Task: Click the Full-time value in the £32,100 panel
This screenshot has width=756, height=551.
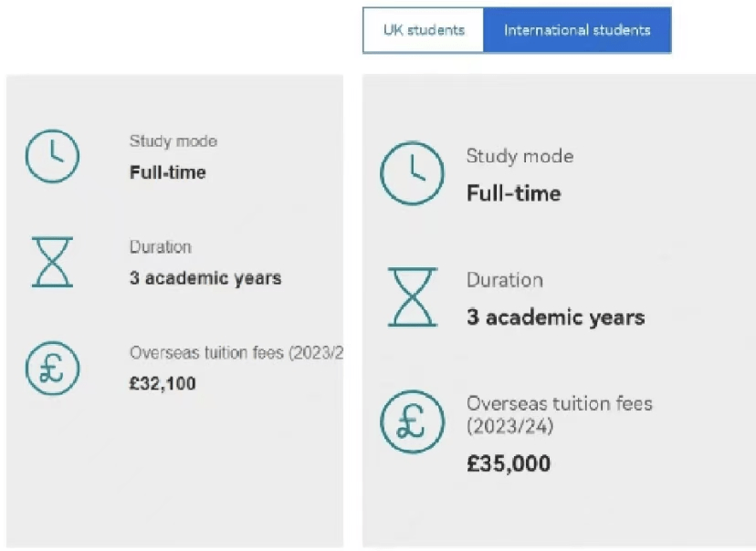Action: (168, 172)
